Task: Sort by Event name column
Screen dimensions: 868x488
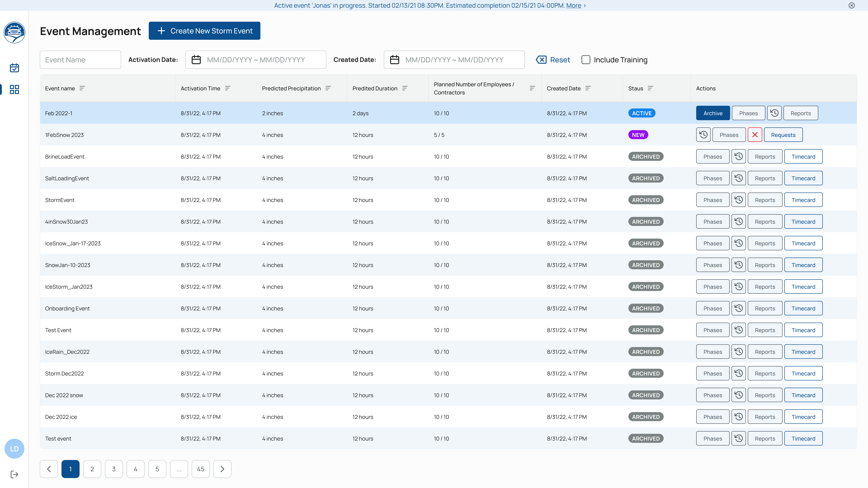Action: [x=82, y=88]
